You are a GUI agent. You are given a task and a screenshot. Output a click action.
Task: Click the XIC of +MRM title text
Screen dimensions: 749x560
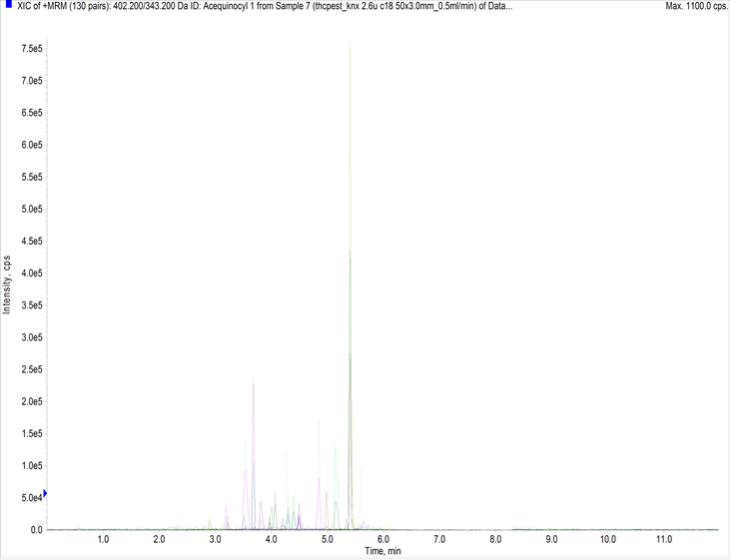265,7
